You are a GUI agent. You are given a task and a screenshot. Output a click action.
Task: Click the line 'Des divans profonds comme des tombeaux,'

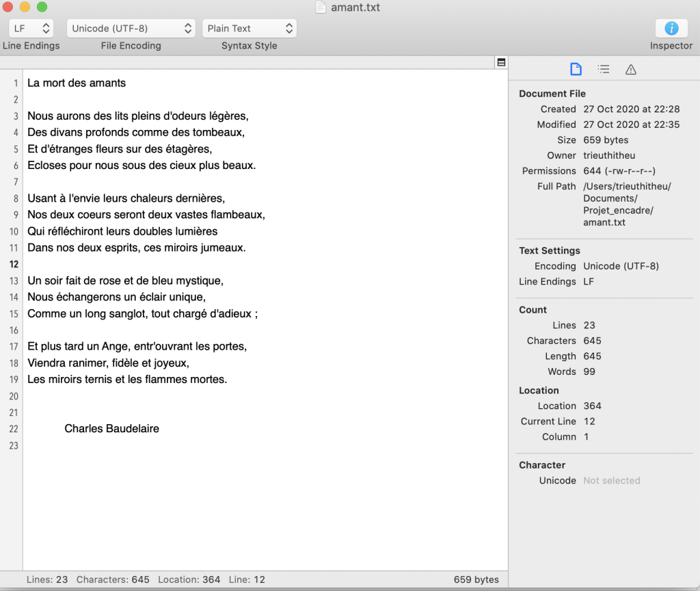tap(136, 132)
